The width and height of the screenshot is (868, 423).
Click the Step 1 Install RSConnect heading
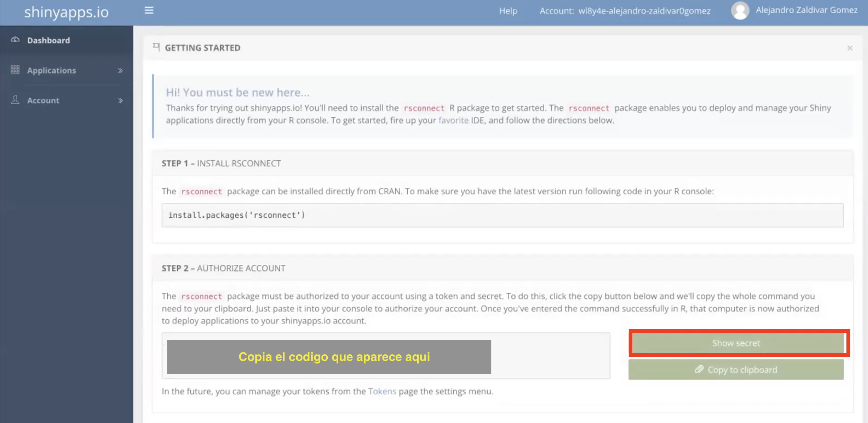(x=221, y=163)
